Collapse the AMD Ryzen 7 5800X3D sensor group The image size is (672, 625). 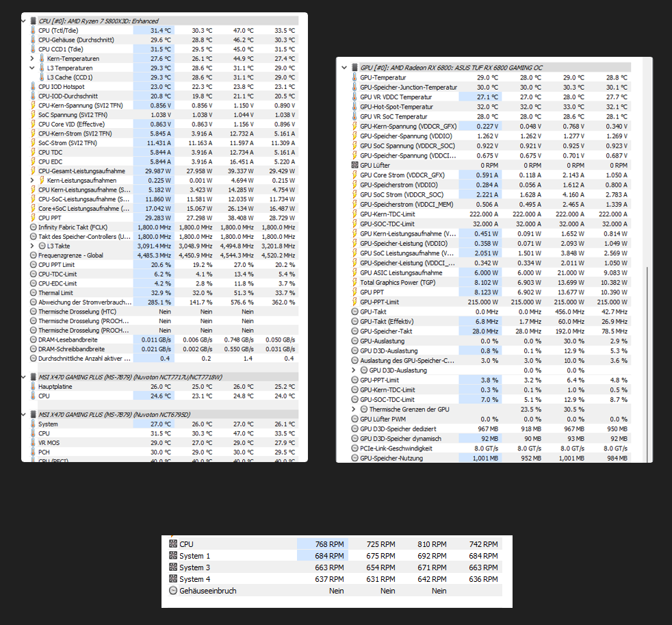23,21
